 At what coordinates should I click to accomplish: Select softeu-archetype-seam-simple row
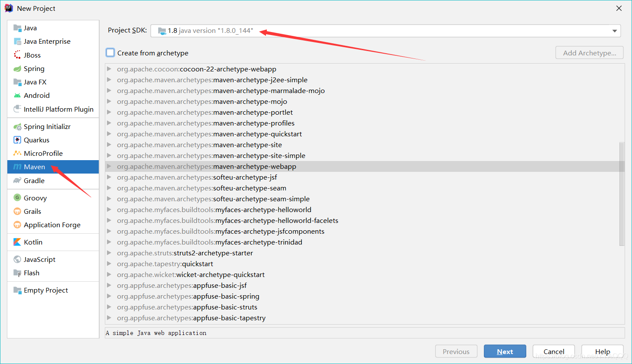[x=365, y=199]
